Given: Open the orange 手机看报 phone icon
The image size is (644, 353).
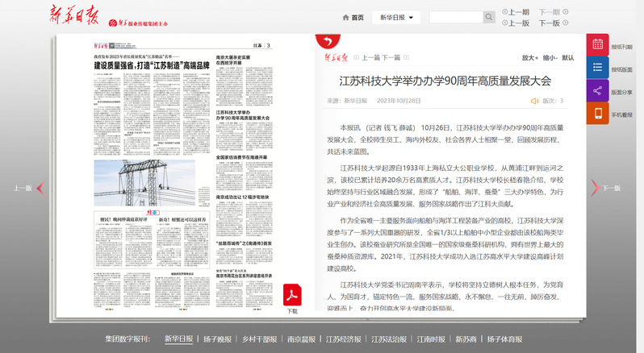Looking at the screenshot, I should click(597, 114).
